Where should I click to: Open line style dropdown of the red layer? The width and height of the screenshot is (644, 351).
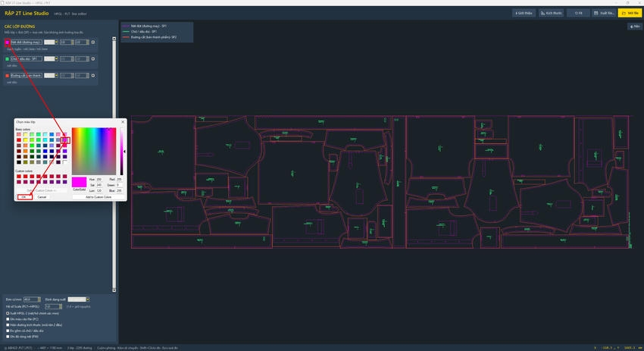pyautogui.click(x=51, y=76)
